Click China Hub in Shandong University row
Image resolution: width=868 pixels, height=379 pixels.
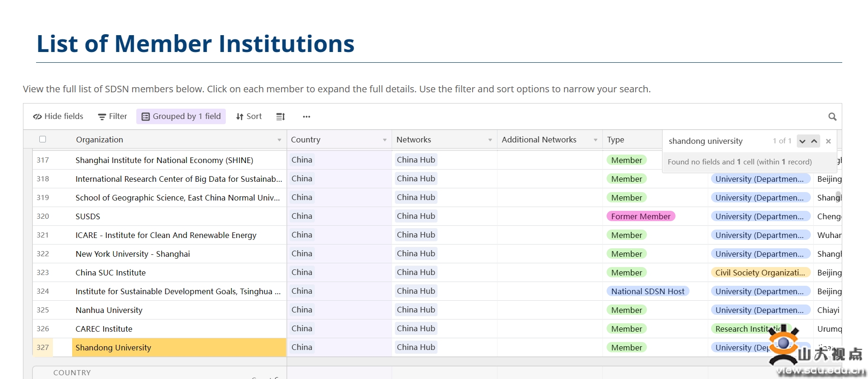416,347
